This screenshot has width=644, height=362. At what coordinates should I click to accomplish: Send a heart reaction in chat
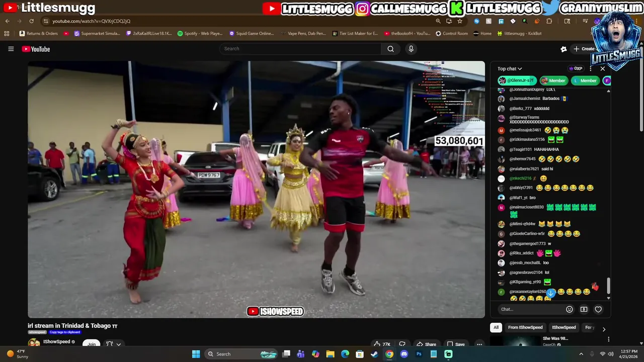598,309
